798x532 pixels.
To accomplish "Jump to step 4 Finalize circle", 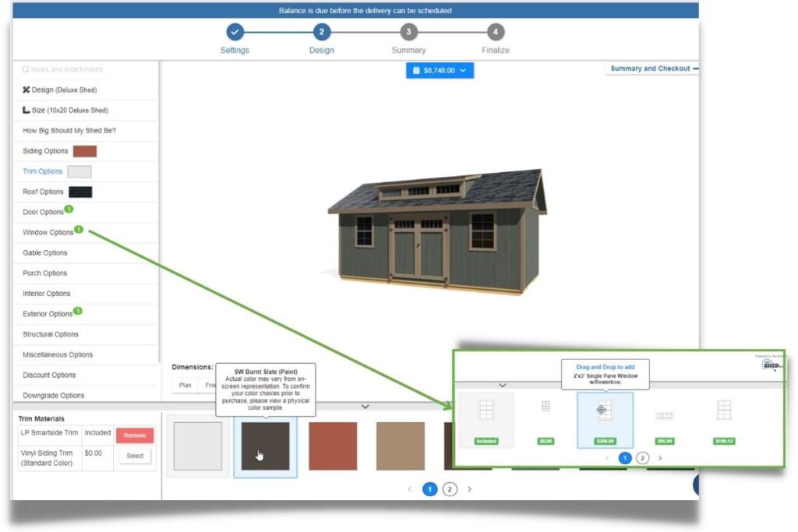I will click(x=495, y=32).
